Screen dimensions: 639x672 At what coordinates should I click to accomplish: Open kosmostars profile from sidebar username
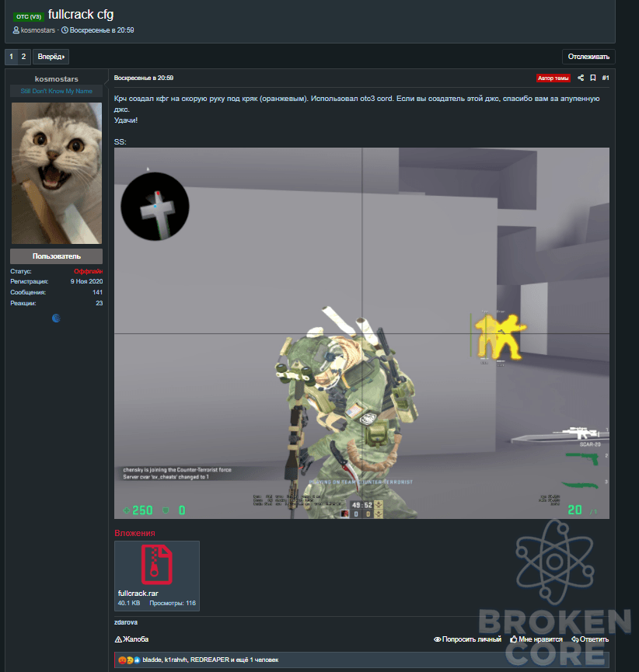(x=56, y=79)
